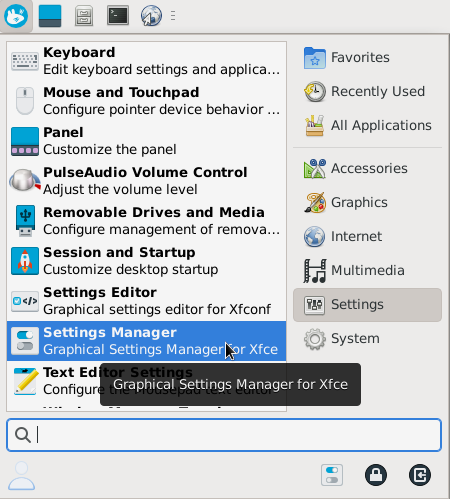Open the file manager drawer icon in panel
Image resolution: width=450 pixels, height=499 pixels.
[84, 16]
